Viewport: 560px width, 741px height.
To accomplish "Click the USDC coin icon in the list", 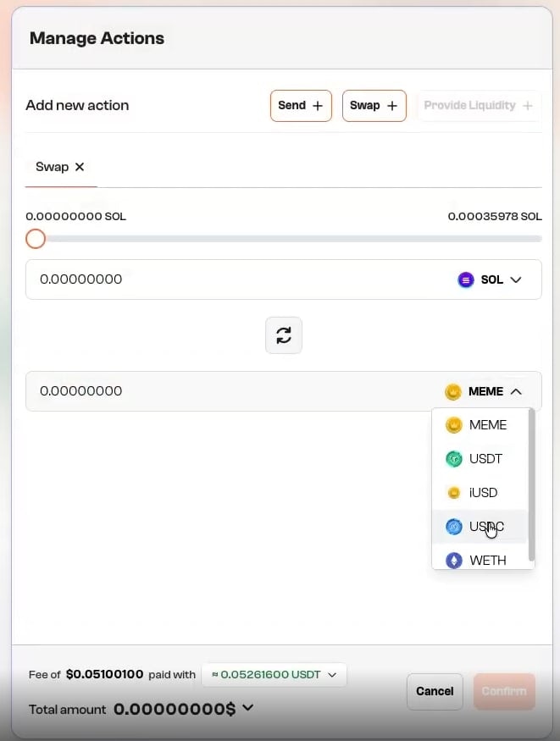I will tap(454, 526).
